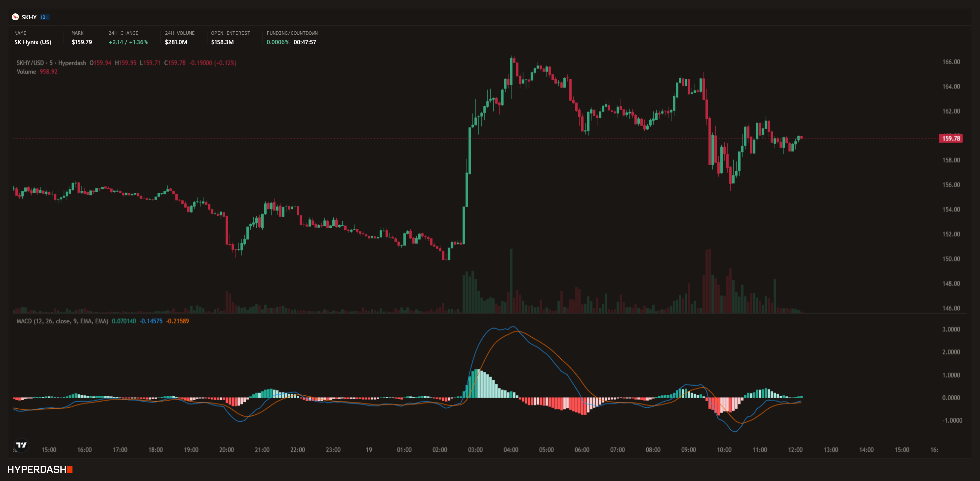
Task: Click the NAME column header
Action: pyautogui.click(x=20, y=33)
